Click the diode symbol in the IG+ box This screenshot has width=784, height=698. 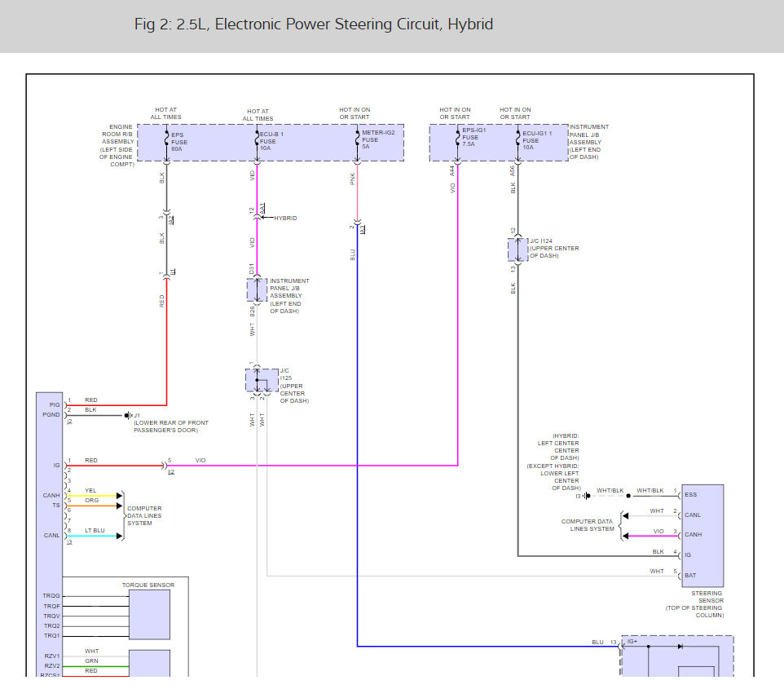pyautogui.click(x=680, y=647)
